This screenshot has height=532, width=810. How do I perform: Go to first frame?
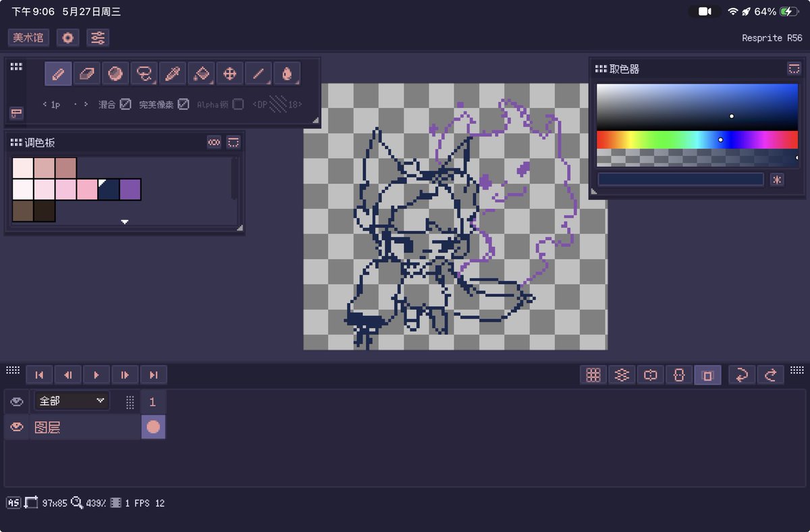pyautogui.click(x=39, y=375)
